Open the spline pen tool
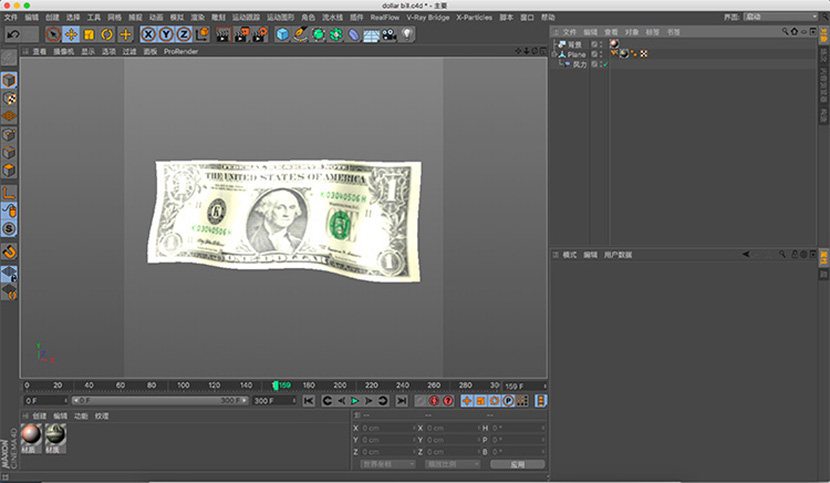The height and width of the screenshot is (483, 830). (300, 34)
